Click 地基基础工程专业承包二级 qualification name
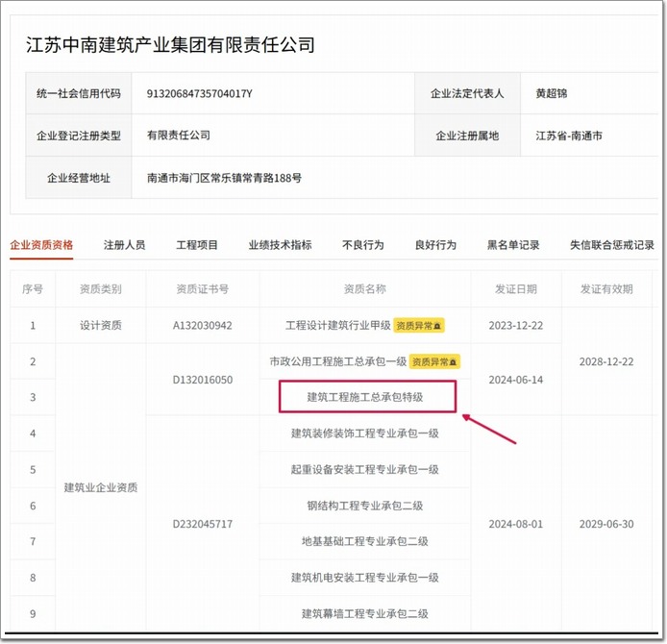Viewport: 667px width, 644px height. tap(365, 541)
